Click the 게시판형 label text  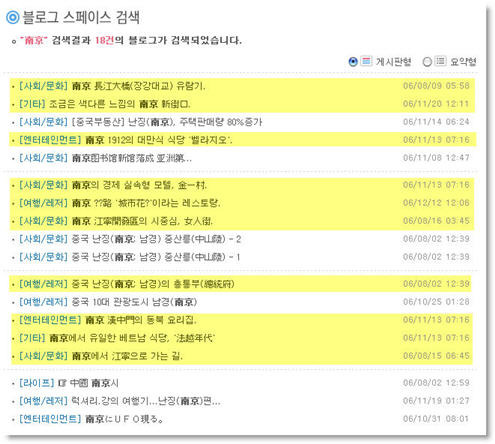click(x=393, y=62)
